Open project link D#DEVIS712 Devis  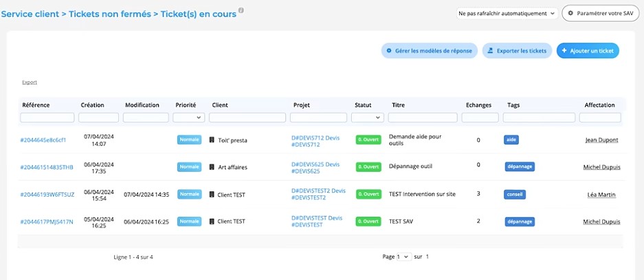315,141
